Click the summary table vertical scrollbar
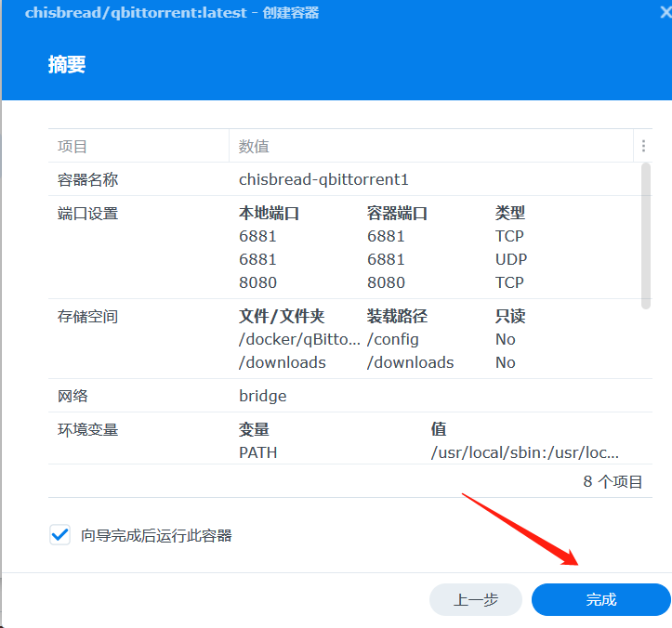 [x=646, y=236]
